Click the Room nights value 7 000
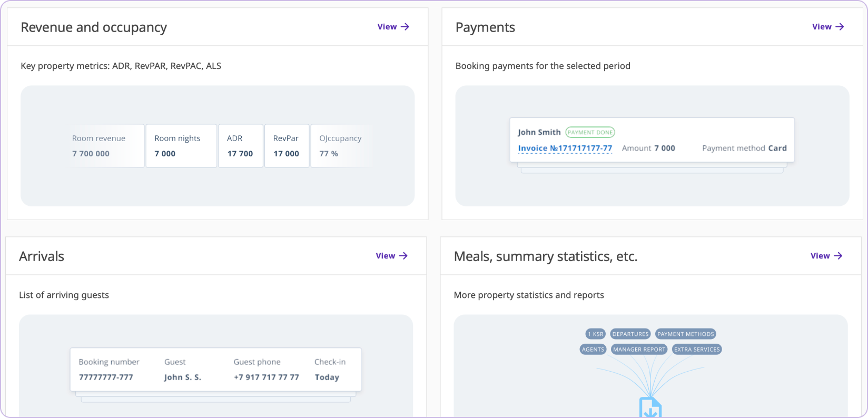The width and height of the screenshot is (868, 418). [165, 154]
